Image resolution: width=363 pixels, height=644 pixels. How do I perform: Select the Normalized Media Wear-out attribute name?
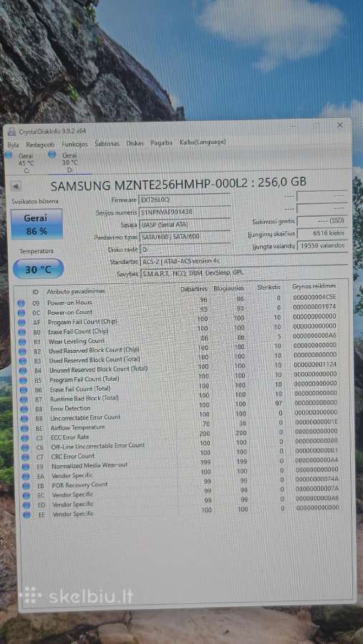pyautogui.click(x=89, y=466)
